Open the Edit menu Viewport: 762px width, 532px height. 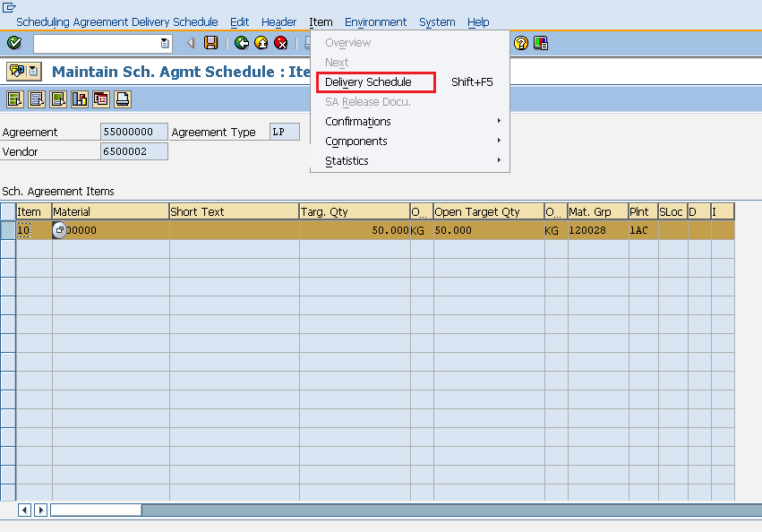[240, 21]
